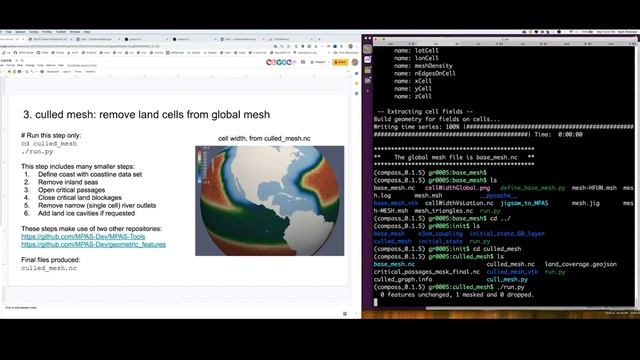Image resolution: width=640 pixels, height=360 pixels.
Task: Click the Layout toolbar dropdown
Action: coord(67,71)
